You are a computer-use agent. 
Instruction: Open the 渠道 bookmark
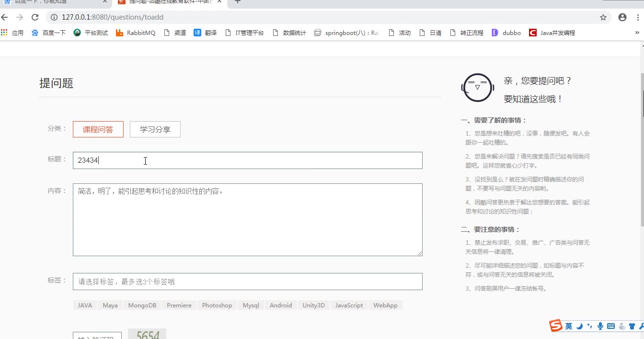pos(174,33)
